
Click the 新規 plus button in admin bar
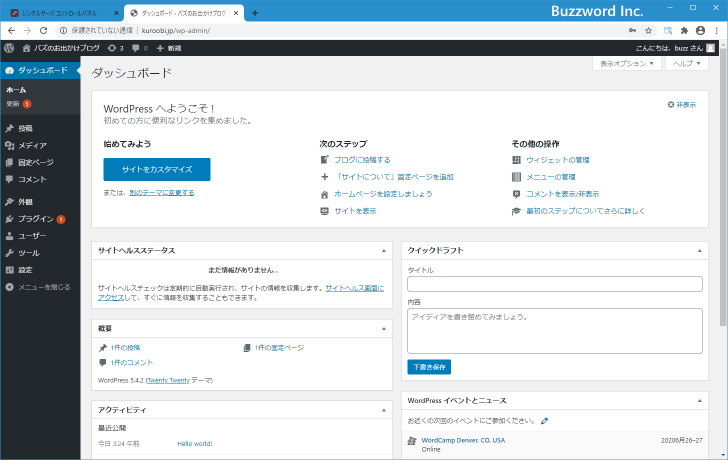[x=169, y=48]
